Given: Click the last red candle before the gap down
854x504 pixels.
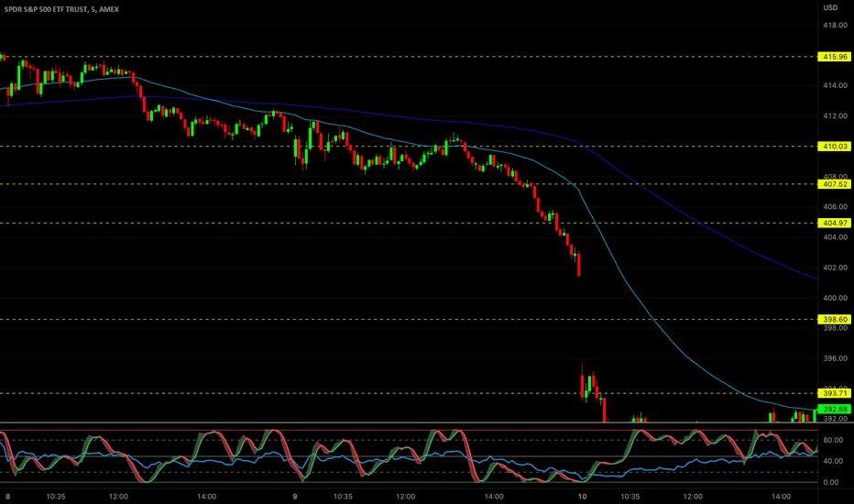Looking at the screenshot, I should [578, 264].
